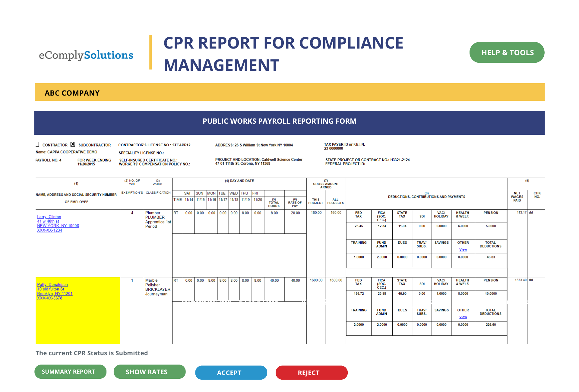
Task: Open the Summary Report
Action: (70, 371)
